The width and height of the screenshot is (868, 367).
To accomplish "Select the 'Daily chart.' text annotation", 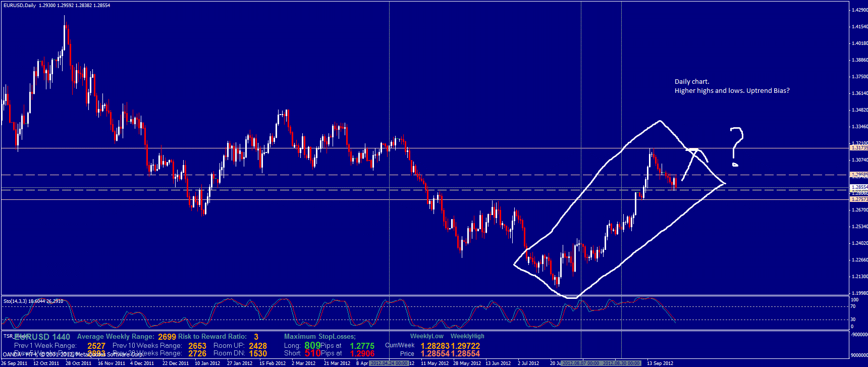I will (x=692, y=81).
